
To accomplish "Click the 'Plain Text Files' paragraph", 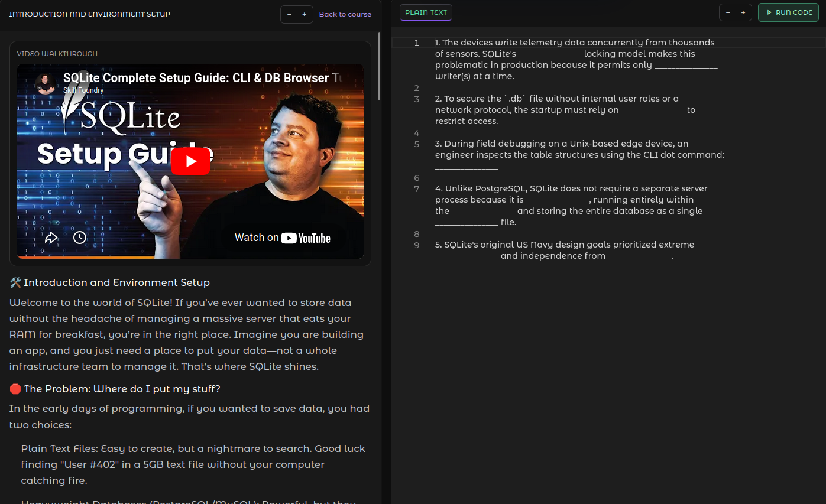I will click(x=193, y=464).
